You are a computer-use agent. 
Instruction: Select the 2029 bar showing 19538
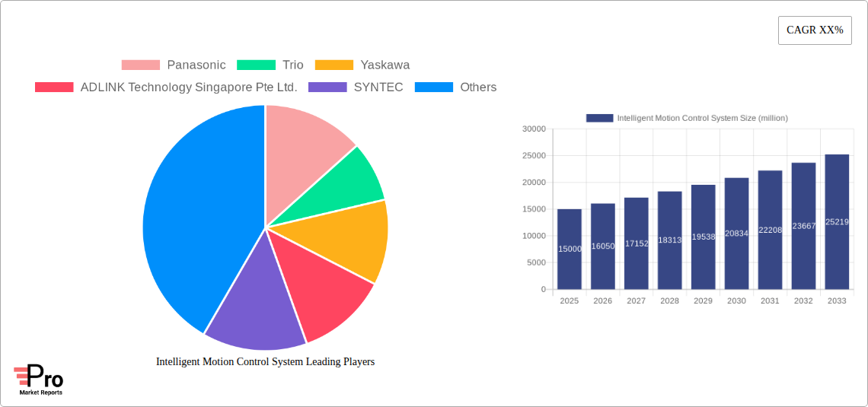coord(703,237)
